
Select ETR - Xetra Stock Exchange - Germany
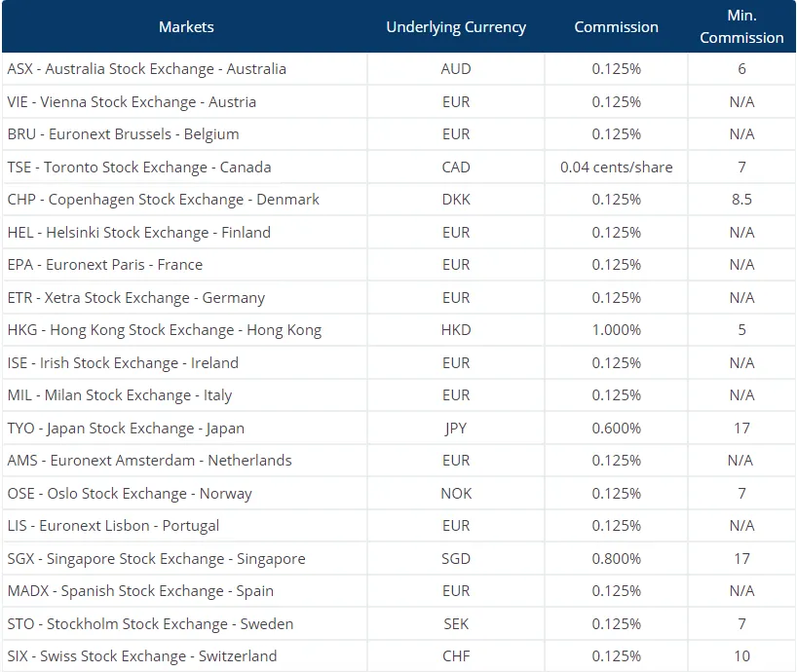(x=136, y=298)
